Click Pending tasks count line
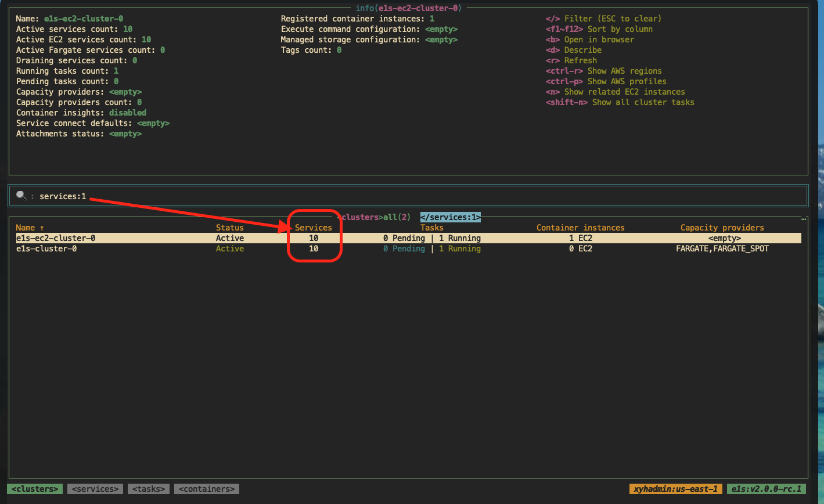Image resolution: width=824 pixels, height=504 pixels. pos(67,81)
